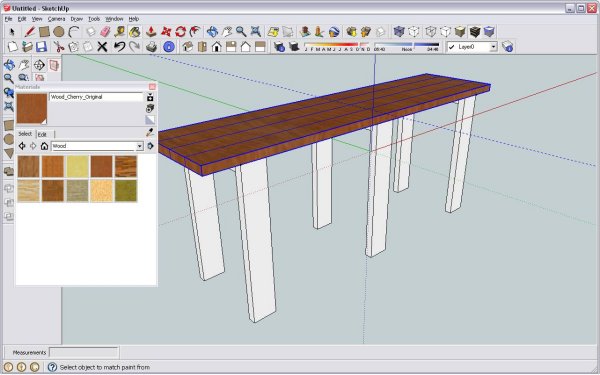The image size is (600, 375).
Task: Pick the yellow wood material swatch
Action: (x=77, y=166)
